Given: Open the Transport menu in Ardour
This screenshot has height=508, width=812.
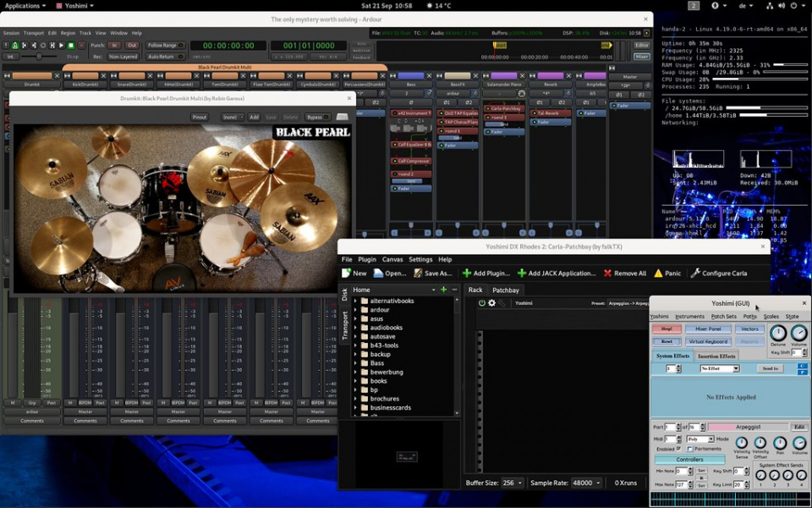Looking at the screenshot, I should pyautogui.click(x=34, y=33).
